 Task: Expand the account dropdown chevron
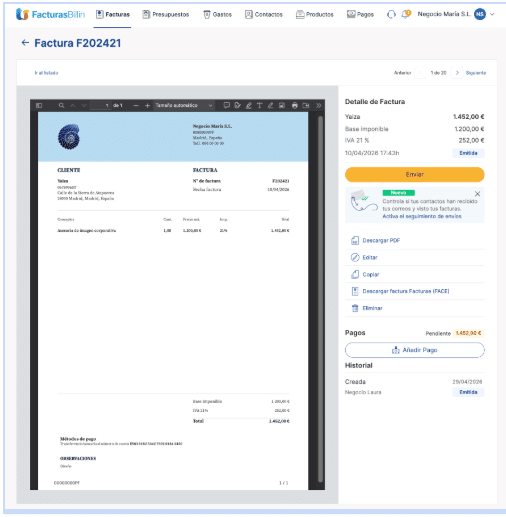click(x=492, y=14)
